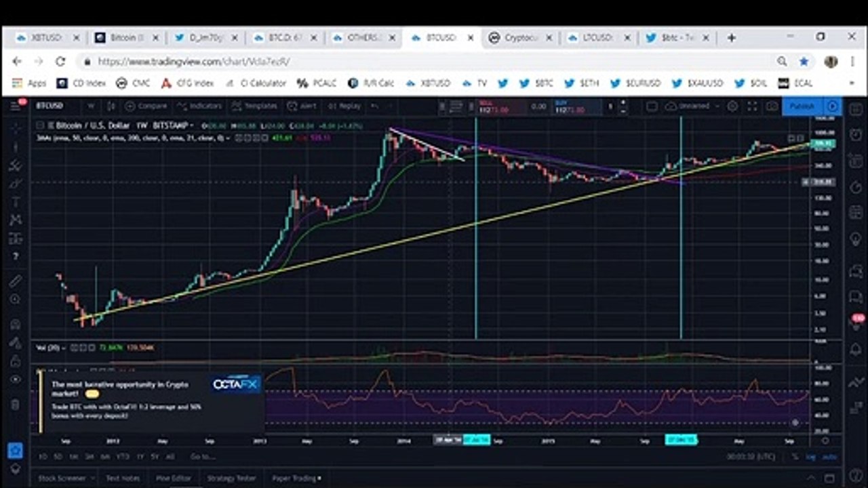Viewport: 868px width, 488px height.
Task: Click the Alert button in toolbar
Action: (302, 106)
